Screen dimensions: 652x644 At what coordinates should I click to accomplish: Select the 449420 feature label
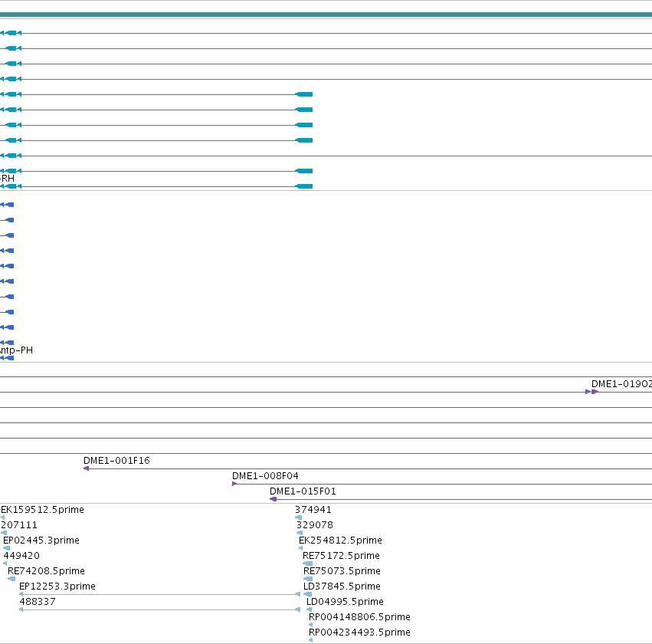tap(21, 556)
